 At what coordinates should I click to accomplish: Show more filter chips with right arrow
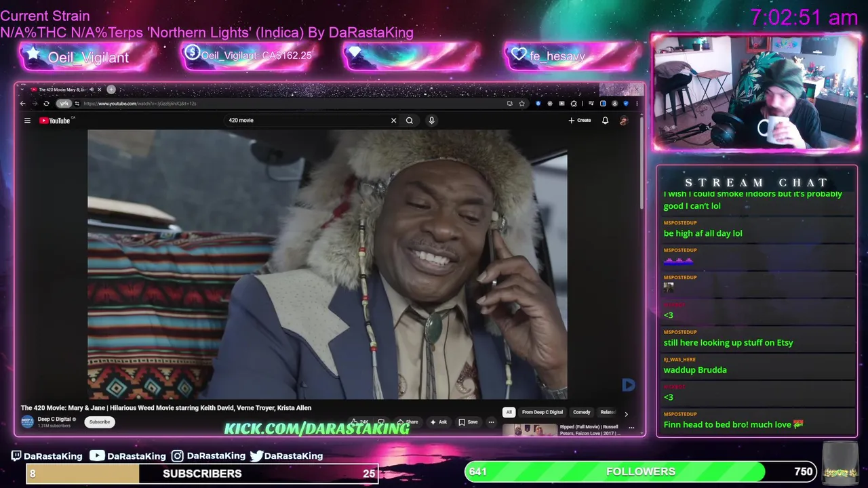(626, 413)
